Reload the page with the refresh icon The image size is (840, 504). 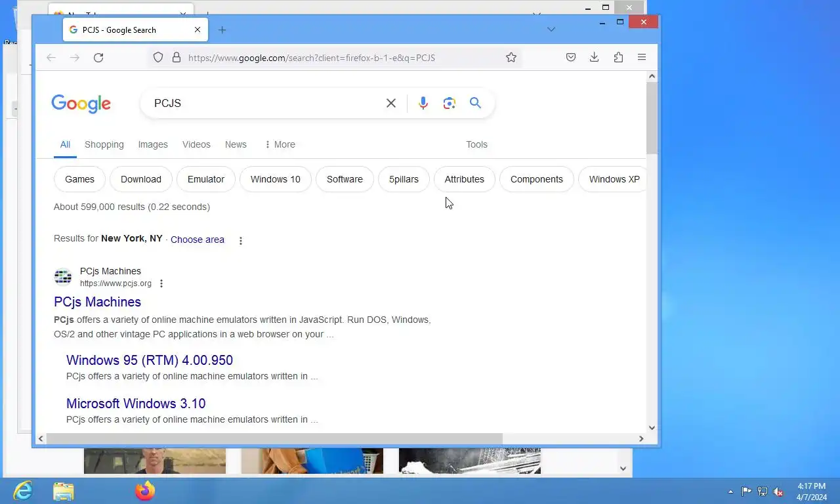coord(98,58)
